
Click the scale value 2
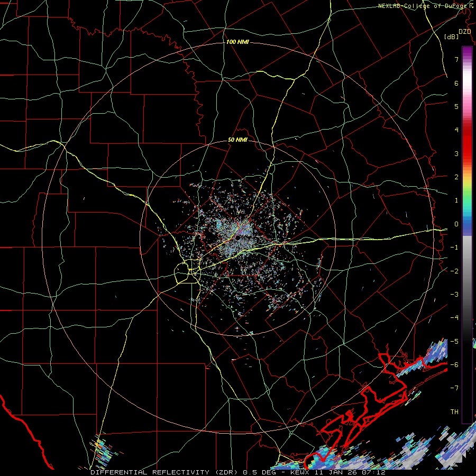[x=456, y=177]
